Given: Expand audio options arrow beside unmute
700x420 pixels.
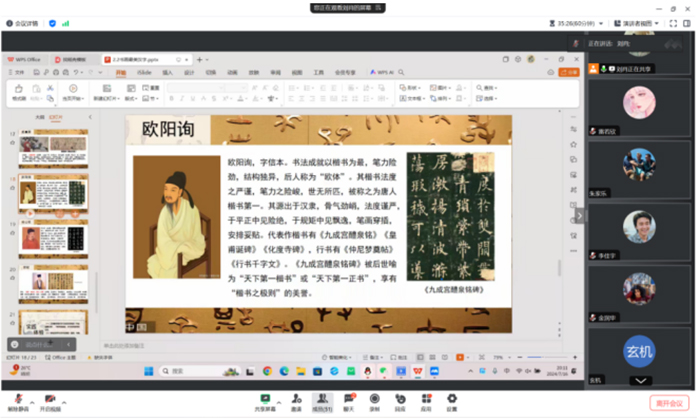Looking at the screenshot, I should (32, 403).
